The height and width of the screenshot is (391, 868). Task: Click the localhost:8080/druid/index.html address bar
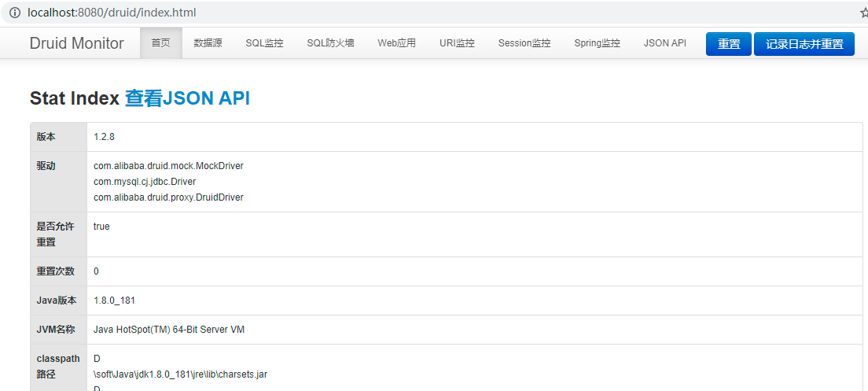click(x=112, y=12)
